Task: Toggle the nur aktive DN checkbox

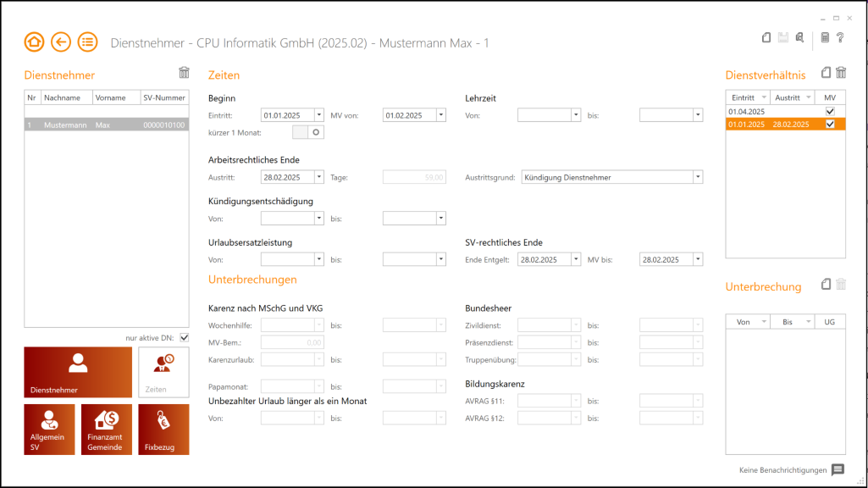Action: (185, 337)
